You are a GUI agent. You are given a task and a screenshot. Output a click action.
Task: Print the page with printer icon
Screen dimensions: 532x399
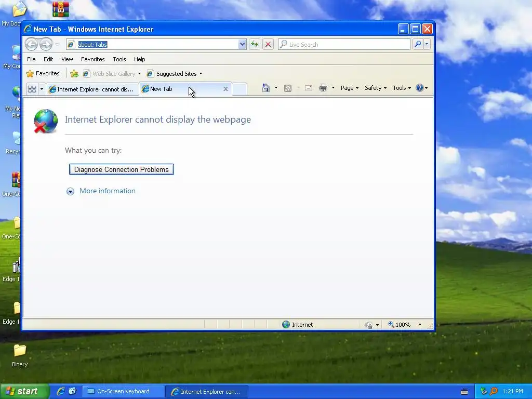[x=323, y=88]
